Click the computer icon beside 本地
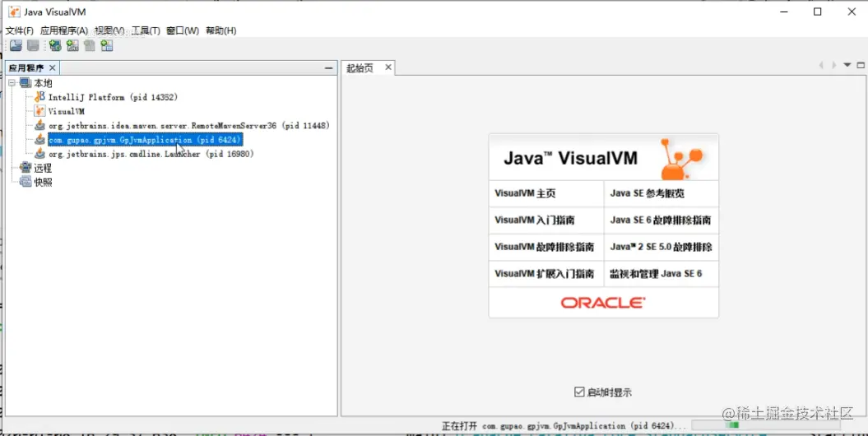This screenshot has width=868, height=436. (26, 83)
